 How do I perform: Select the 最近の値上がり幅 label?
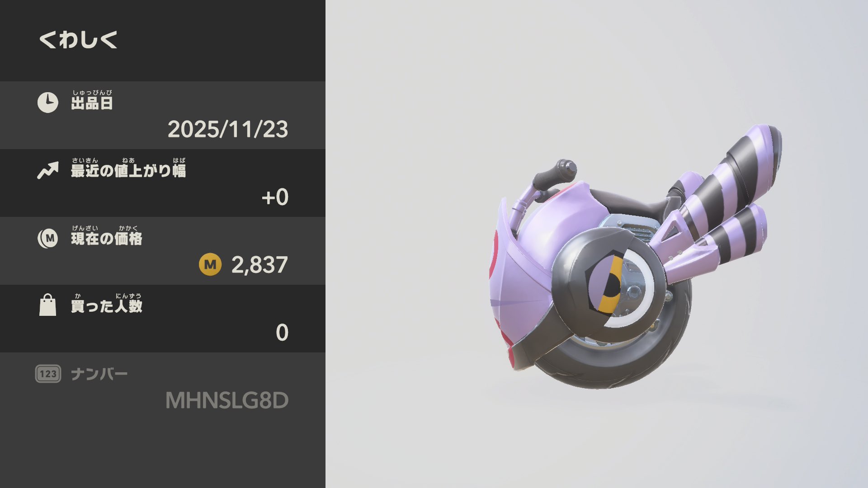pyautogui.click(x=128, y=171)
